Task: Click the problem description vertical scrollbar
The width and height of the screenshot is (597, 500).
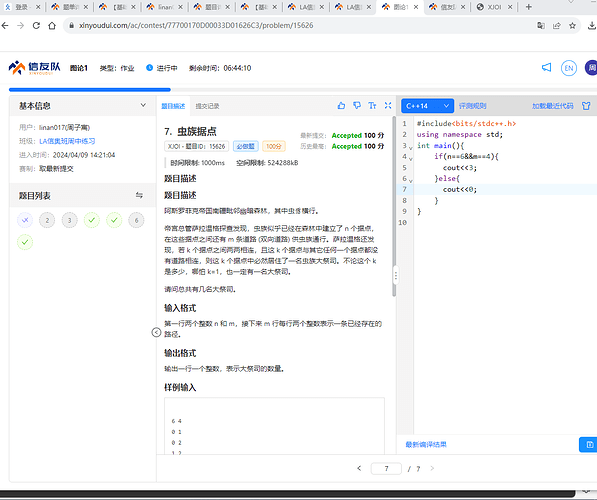Action: 394,206
